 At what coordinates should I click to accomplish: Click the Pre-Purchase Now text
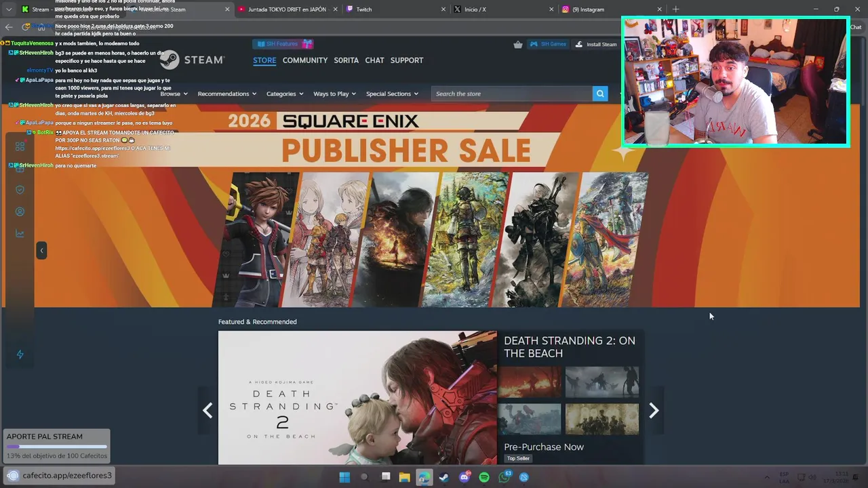point(544,447)
